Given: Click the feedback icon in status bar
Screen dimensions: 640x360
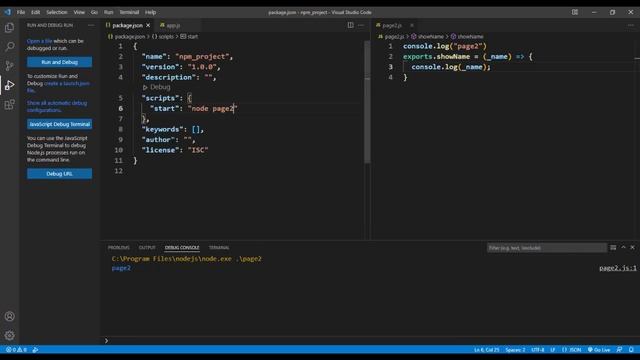Looking at the screenshot, I should (620, 350).
